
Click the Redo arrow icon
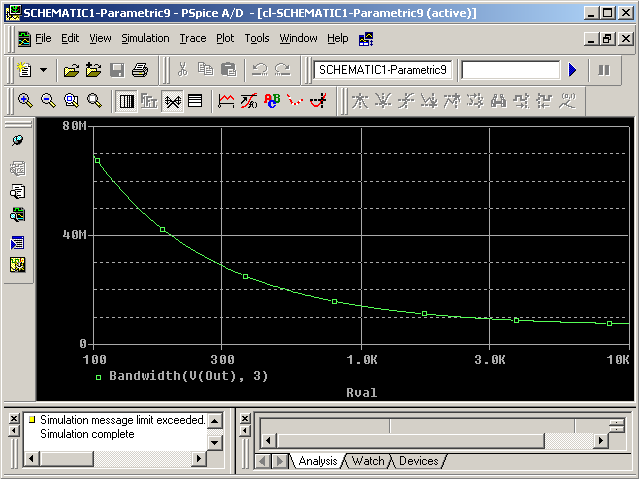282,70
